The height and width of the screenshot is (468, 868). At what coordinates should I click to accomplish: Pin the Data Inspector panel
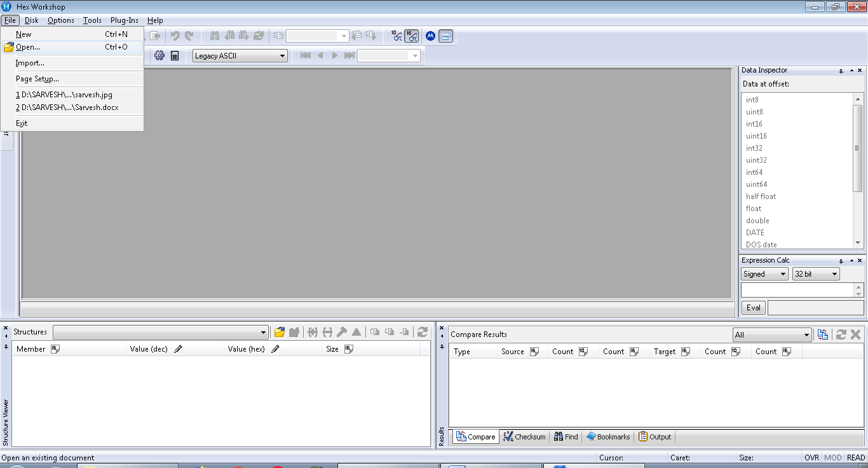tap(841, 71)
